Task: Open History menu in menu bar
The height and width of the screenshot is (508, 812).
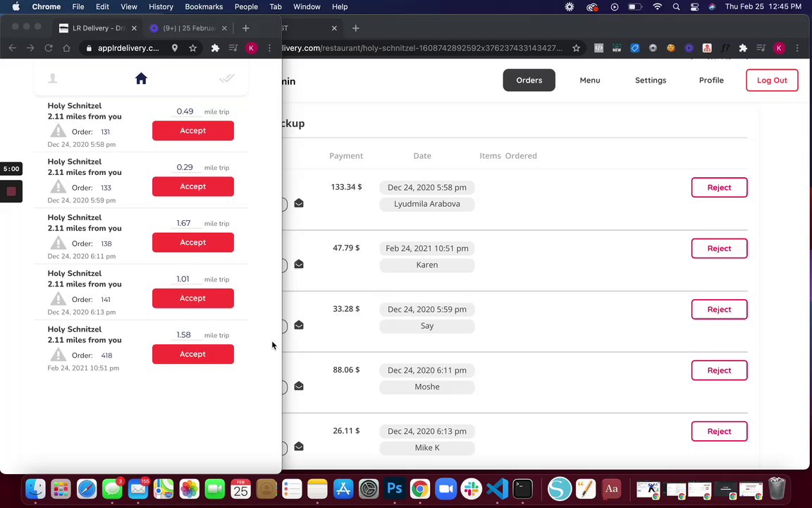Action: pyautogui.click(x=161, y=7)
